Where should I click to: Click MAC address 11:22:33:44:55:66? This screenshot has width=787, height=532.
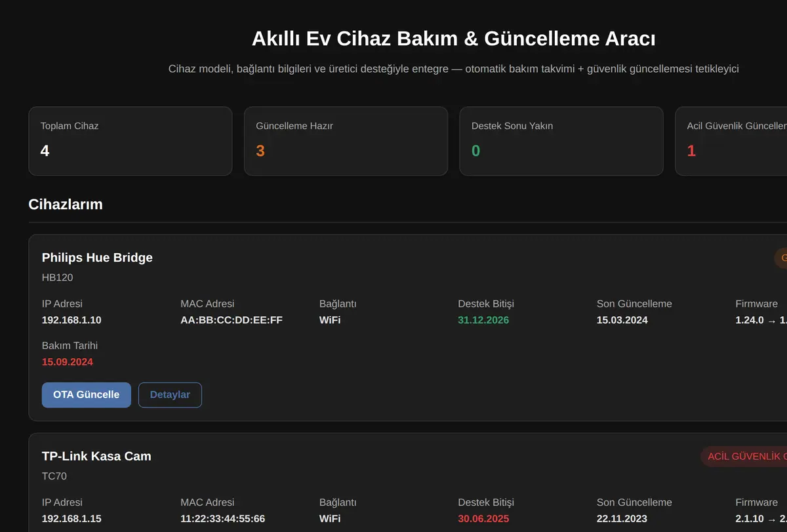tap(223, 519)
